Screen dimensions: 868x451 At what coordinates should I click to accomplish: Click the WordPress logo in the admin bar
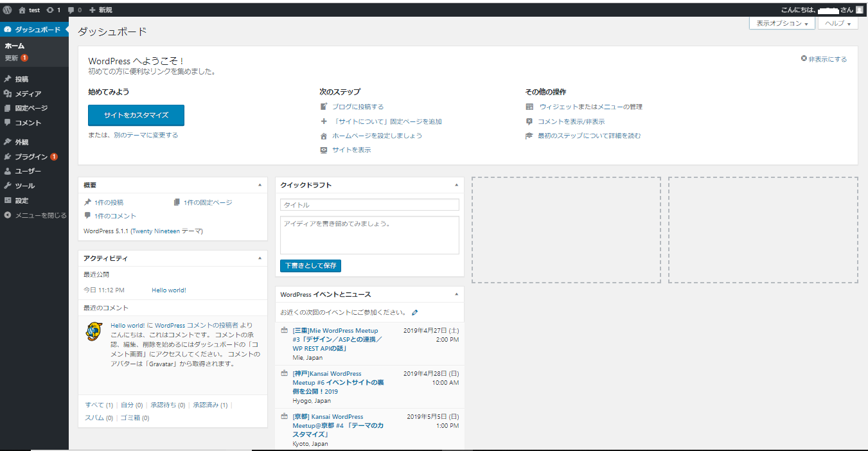(x=7, y=10)
